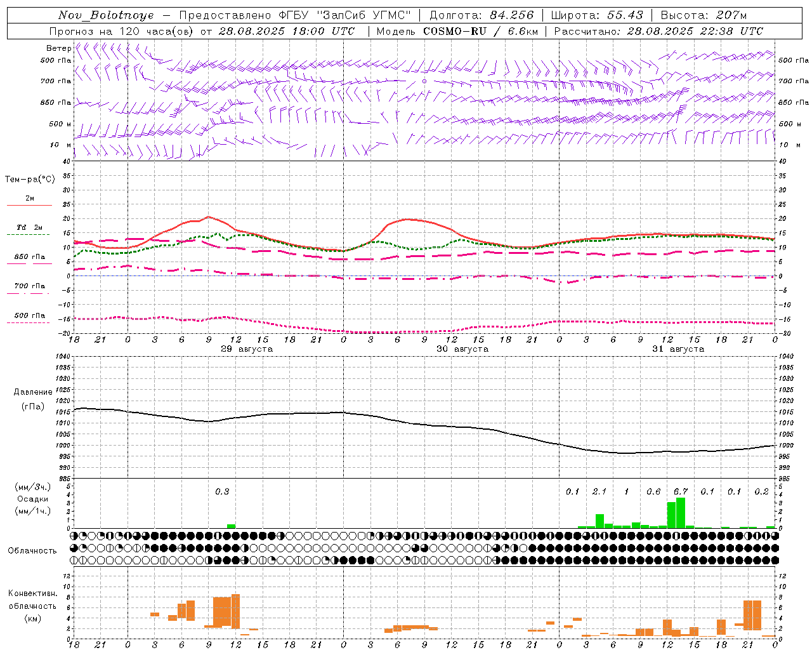Click the 31 августа date label
This screenshot has height=650, width=812.
click(678, 349)
